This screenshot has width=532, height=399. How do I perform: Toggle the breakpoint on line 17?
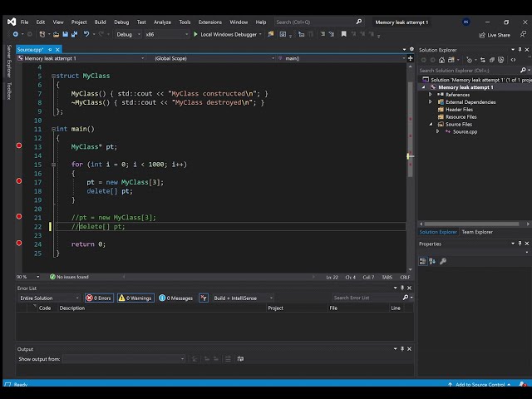(x=19, y=181)
